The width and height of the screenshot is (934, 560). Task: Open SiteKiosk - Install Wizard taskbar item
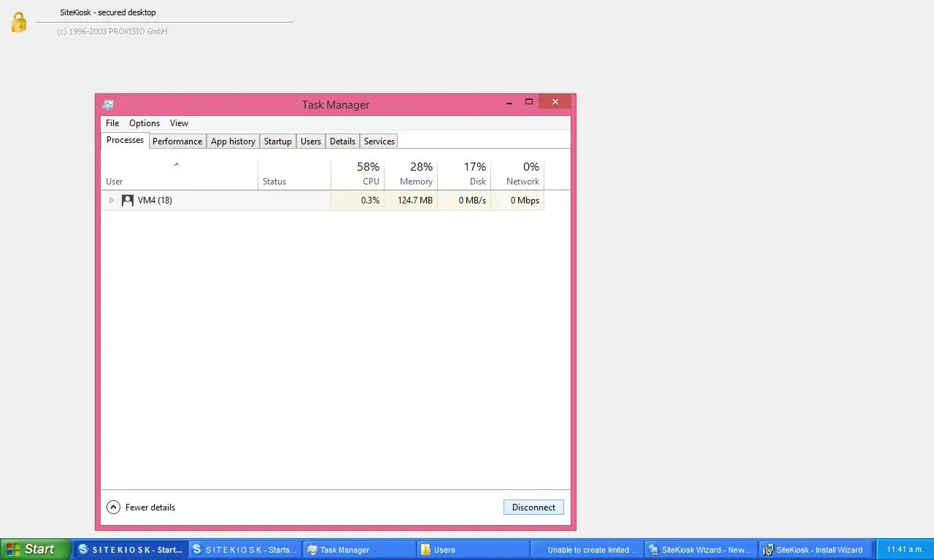point(815,550)
